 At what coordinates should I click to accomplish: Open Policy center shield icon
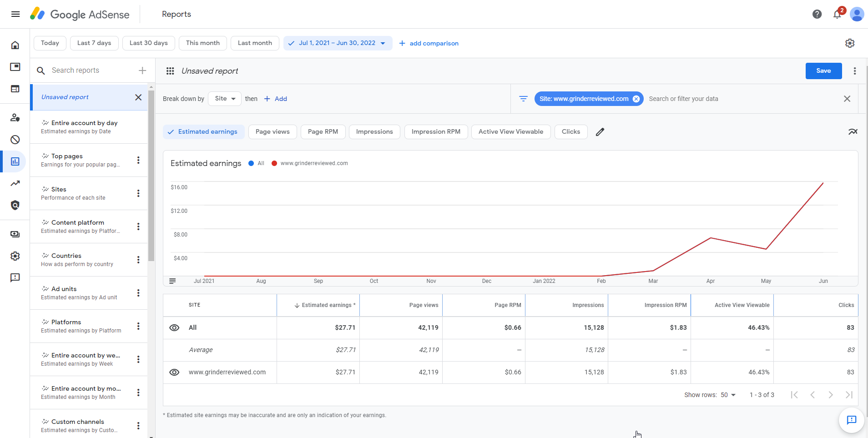click(x=15, y=205)
